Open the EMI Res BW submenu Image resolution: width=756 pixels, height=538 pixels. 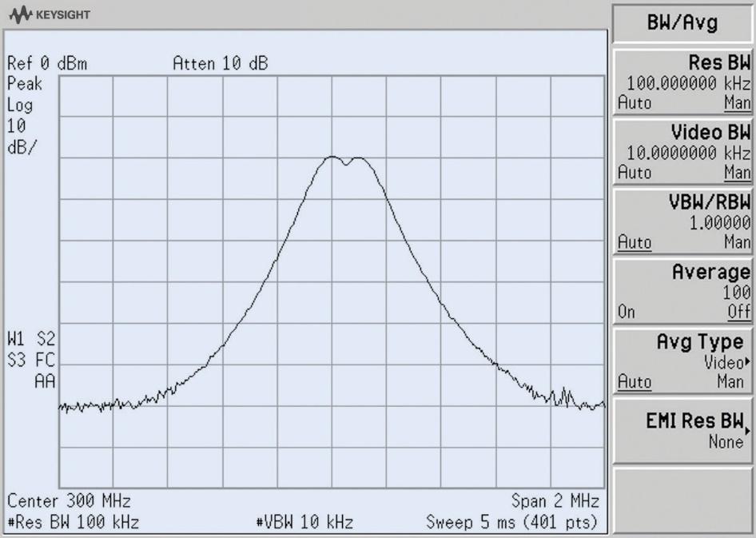tap(695, 420)
